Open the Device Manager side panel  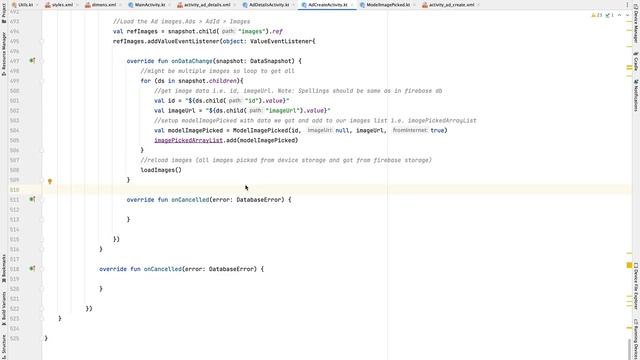[636, 25]
